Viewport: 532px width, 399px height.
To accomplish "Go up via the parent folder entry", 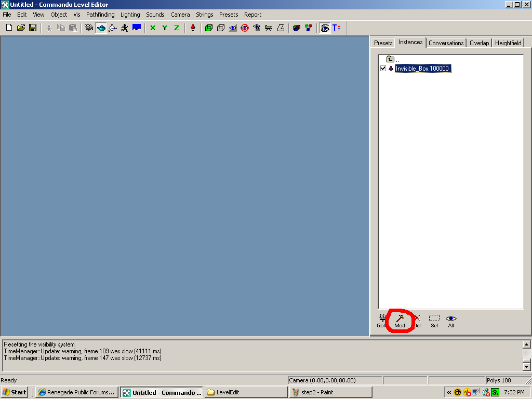I will tap(391, 59).
